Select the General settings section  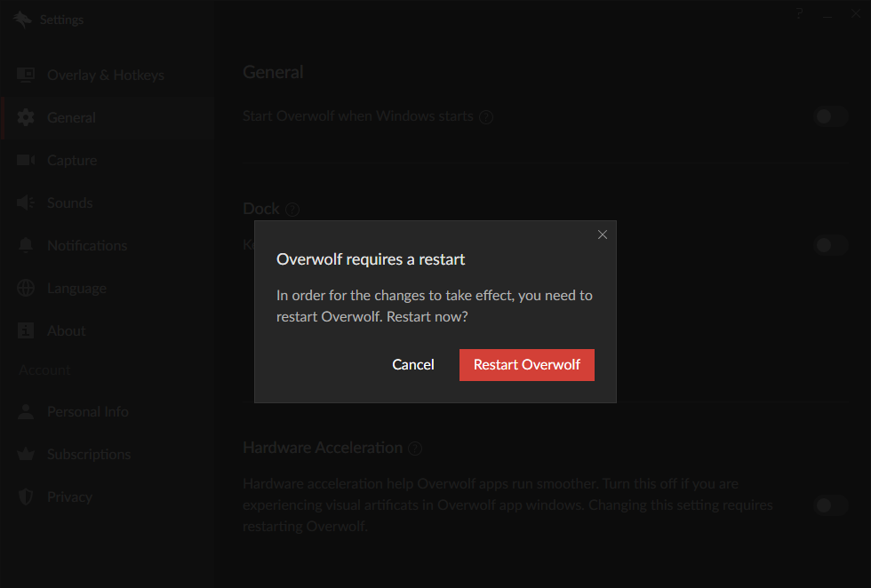pyautogui.click(x=108, y=118)
